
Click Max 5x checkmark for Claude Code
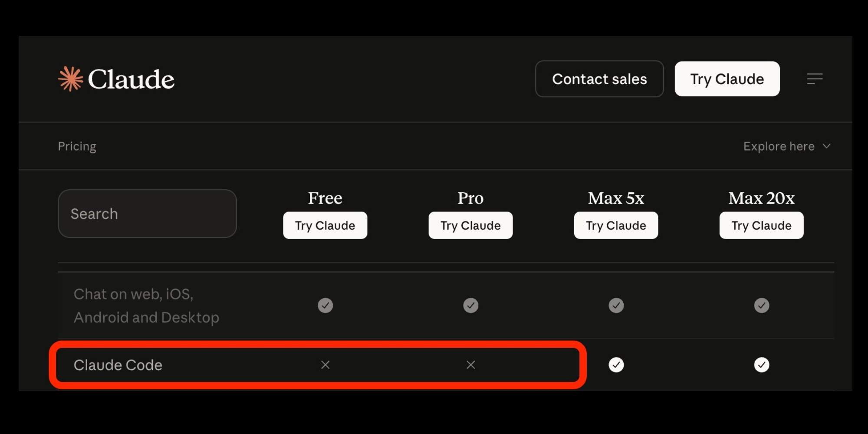616,365
